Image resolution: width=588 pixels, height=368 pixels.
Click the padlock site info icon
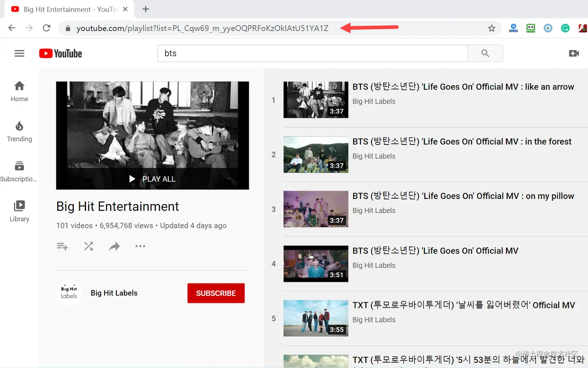click(x=68, y=28)
